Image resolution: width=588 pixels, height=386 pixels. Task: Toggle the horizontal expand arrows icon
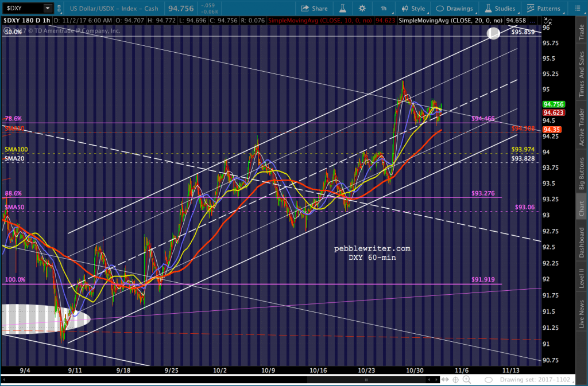tap(445, 380)
